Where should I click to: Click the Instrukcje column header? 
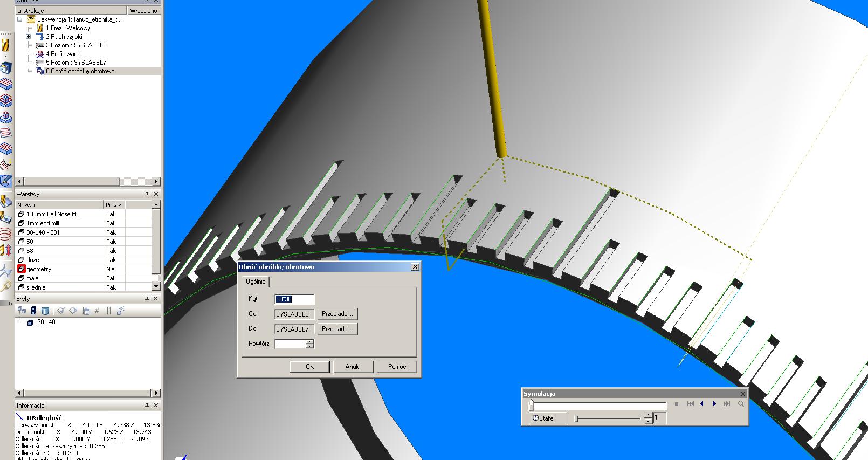(x=71, y=11)
